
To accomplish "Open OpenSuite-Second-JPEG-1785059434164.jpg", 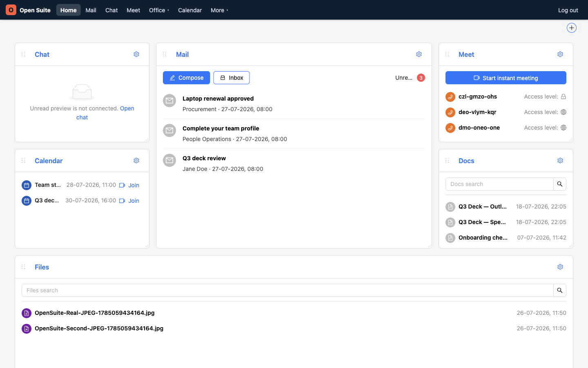I will (x=99, y=328).
